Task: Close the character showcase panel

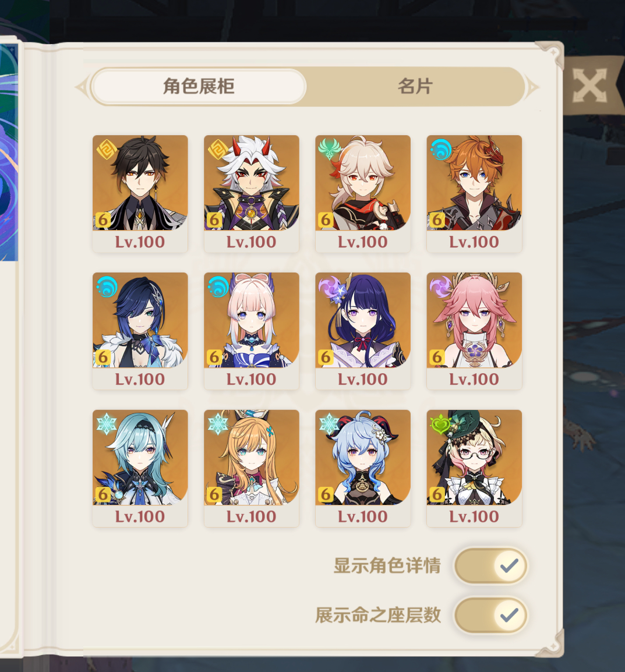Action: (x=590, y=85)
